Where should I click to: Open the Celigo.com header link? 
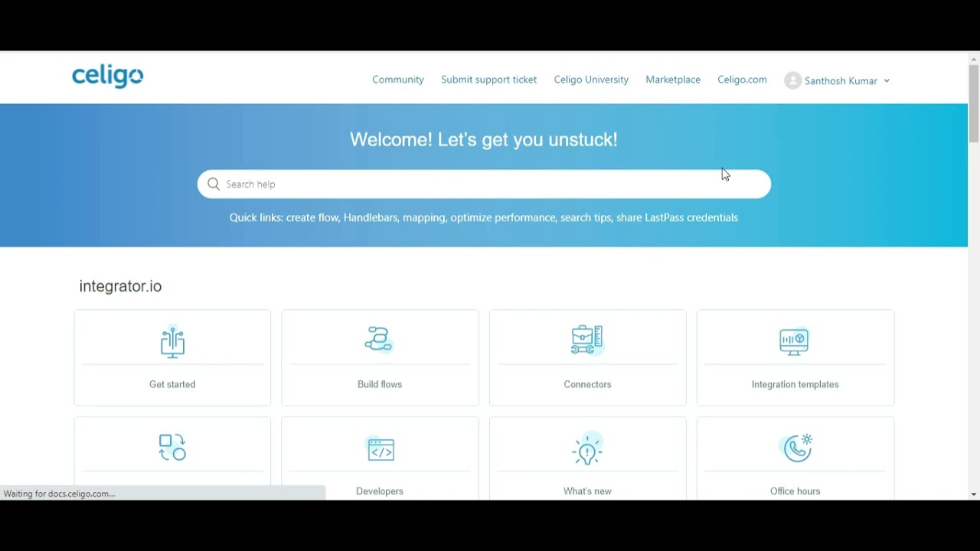(x=742, y=80)
